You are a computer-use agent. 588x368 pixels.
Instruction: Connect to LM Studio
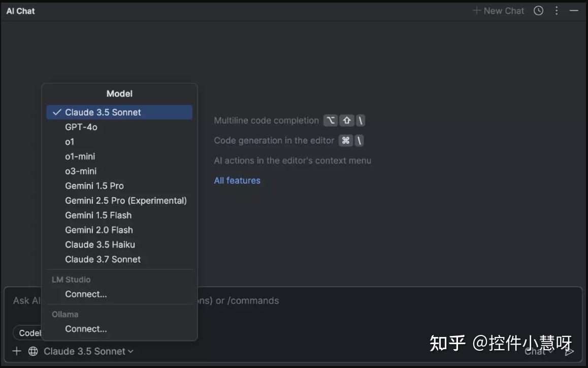tap(86, 294)
